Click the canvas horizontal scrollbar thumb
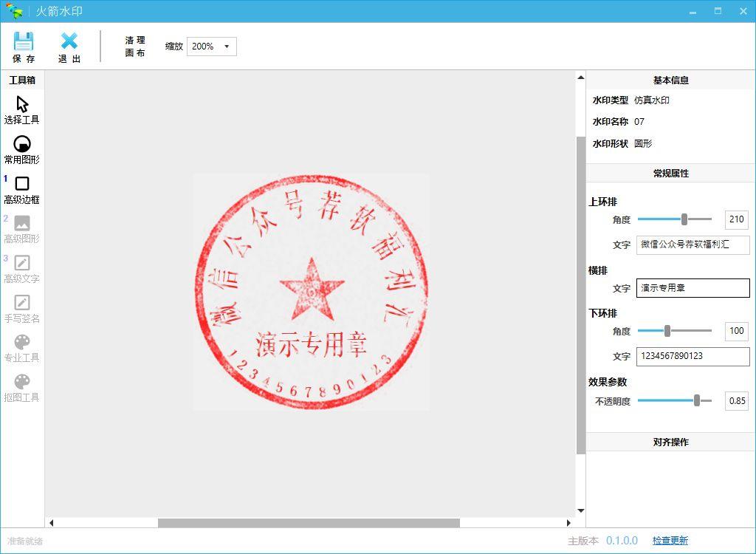 pyautogui.click(x=309, y=523)
